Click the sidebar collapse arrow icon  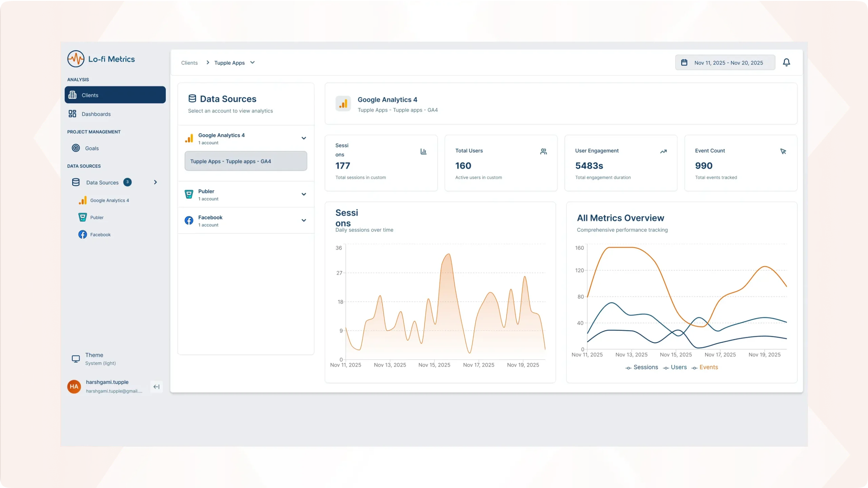point(156,387)
